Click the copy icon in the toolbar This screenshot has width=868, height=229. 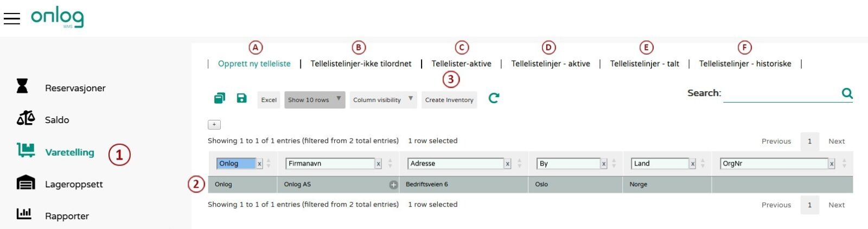tap(219, 98)
